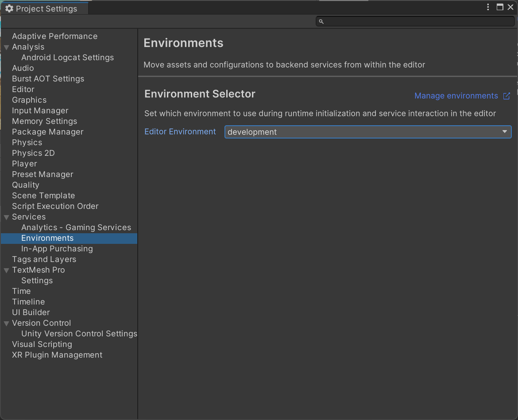The width and height of the screenshot is (518, 420).
Task: Open the kebab more-options menu
Action: click(488, 7)
